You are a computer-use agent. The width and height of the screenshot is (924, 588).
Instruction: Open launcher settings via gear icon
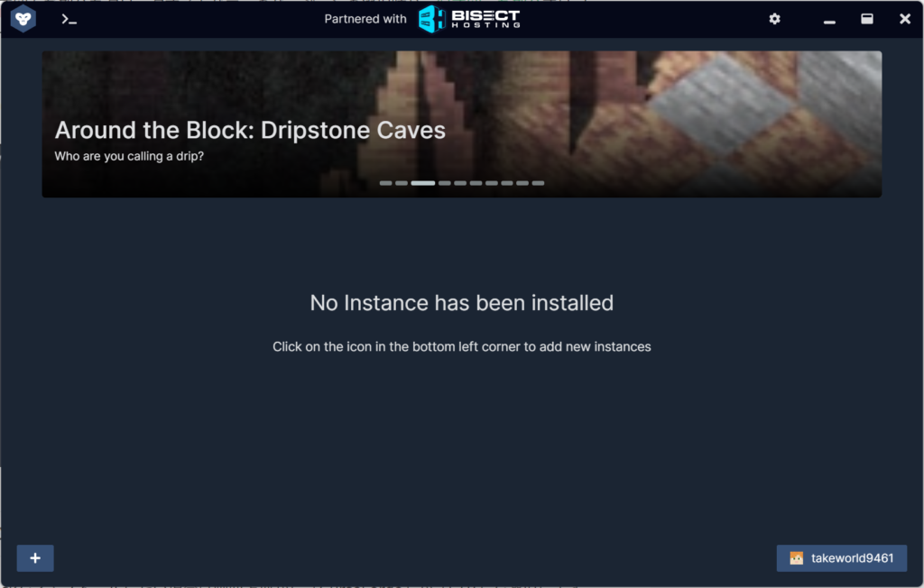tap(774, 19)
